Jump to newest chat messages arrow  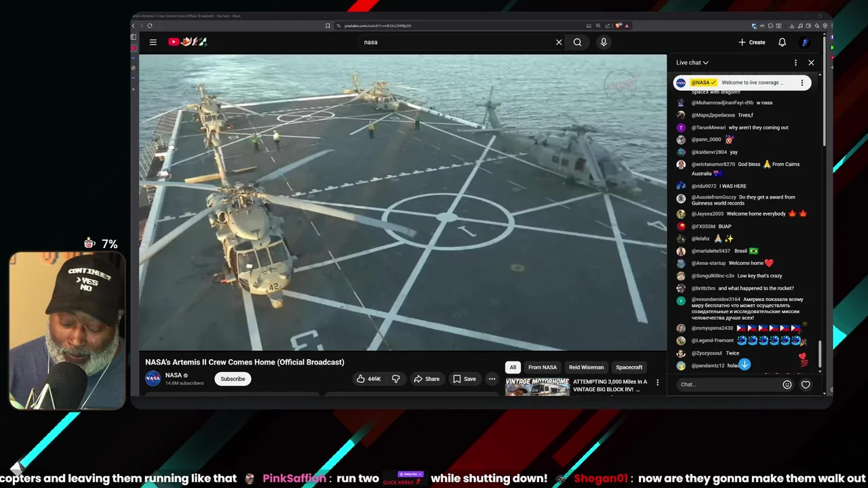point(745,365)
